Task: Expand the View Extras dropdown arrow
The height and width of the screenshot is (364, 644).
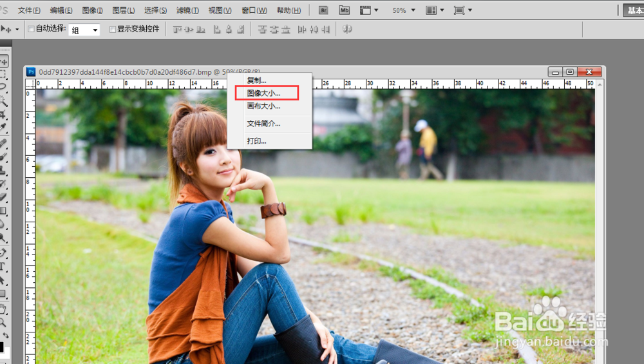Action: tap(376, 10)
